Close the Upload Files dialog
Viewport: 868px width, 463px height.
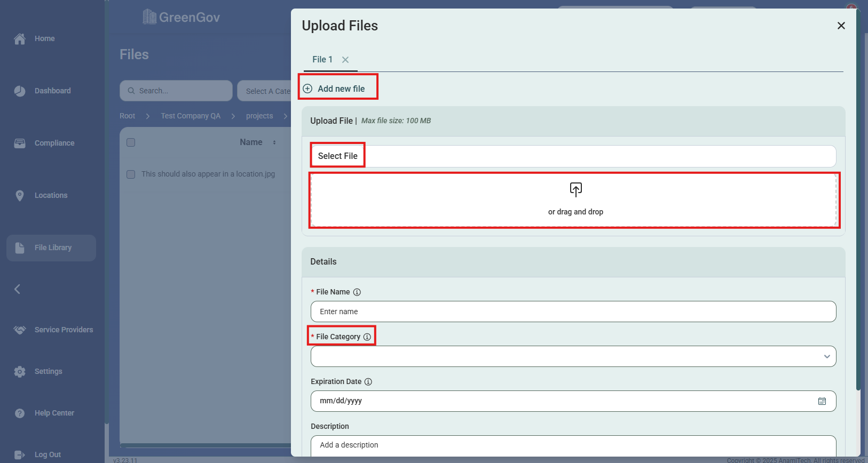841,26
